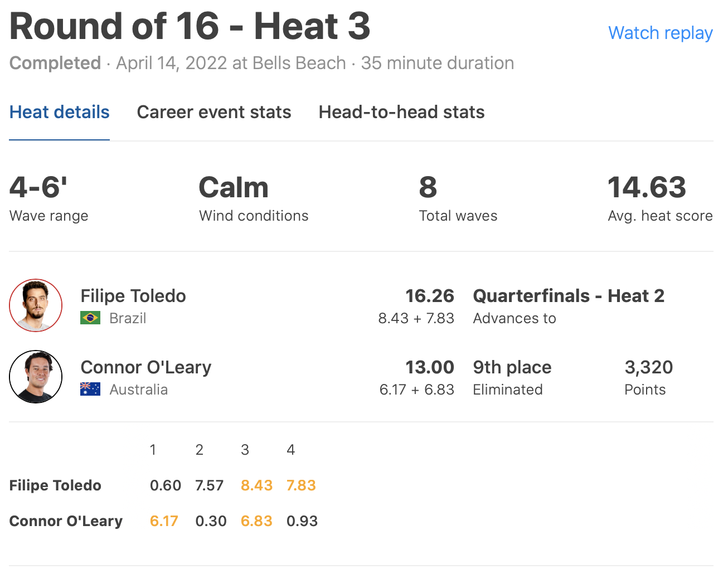Select O'Leary's 6.83 wave score
Viewport: 728px width, 574px height.
256,521
